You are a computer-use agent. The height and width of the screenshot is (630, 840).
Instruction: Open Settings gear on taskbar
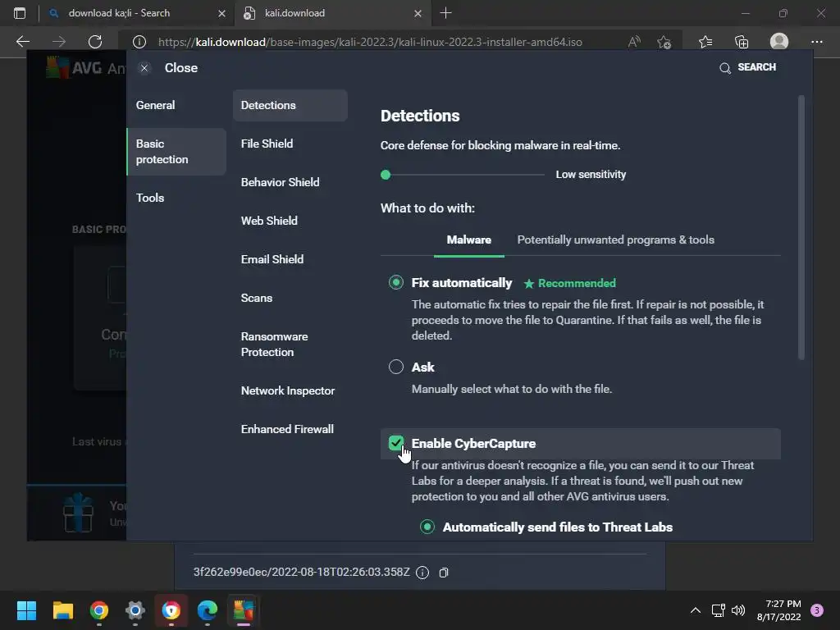(135, 610)
